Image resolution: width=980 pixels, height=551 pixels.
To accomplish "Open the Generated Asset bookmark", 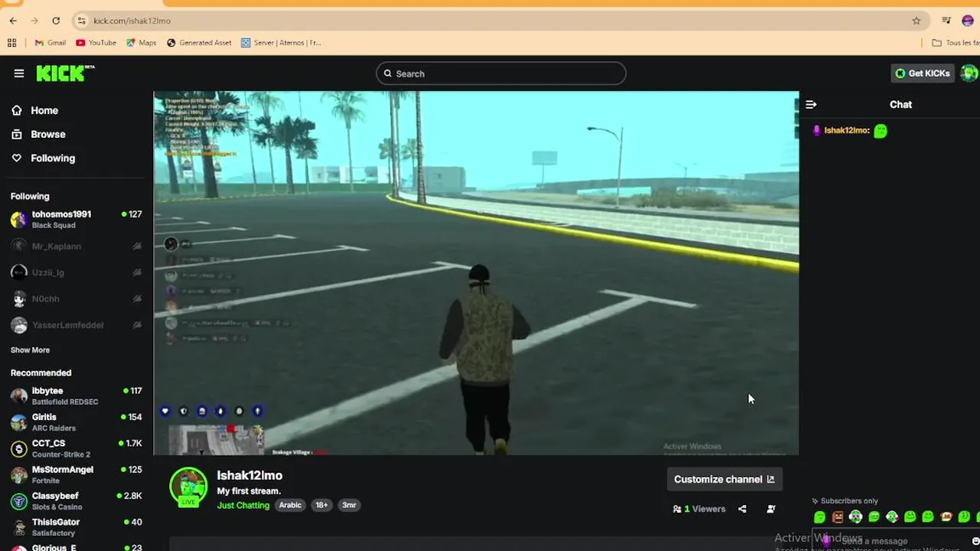I will click(x=199, y=43).
